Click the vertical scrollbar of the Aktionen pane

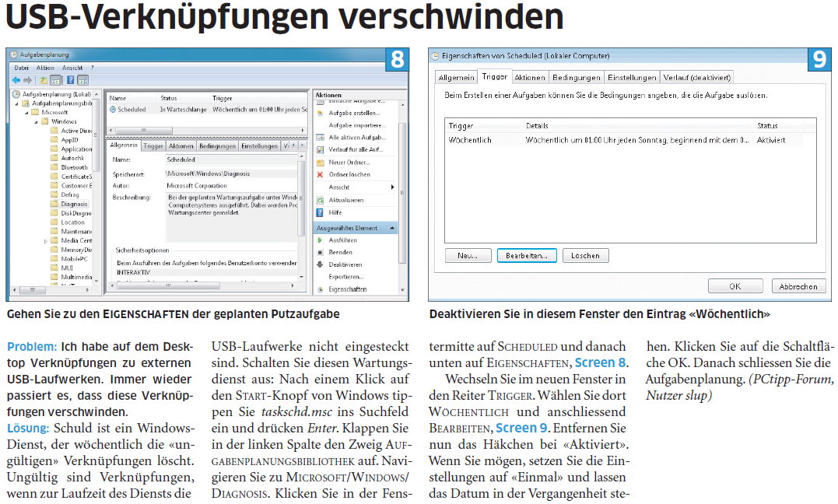tap(402, 192)
